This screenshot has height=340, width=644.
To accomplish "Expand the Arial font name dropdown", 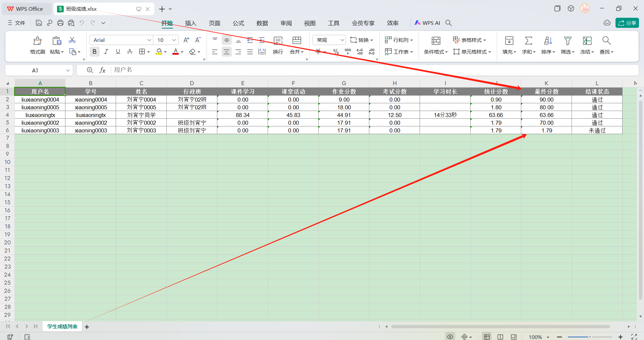I will click(149, 40).
